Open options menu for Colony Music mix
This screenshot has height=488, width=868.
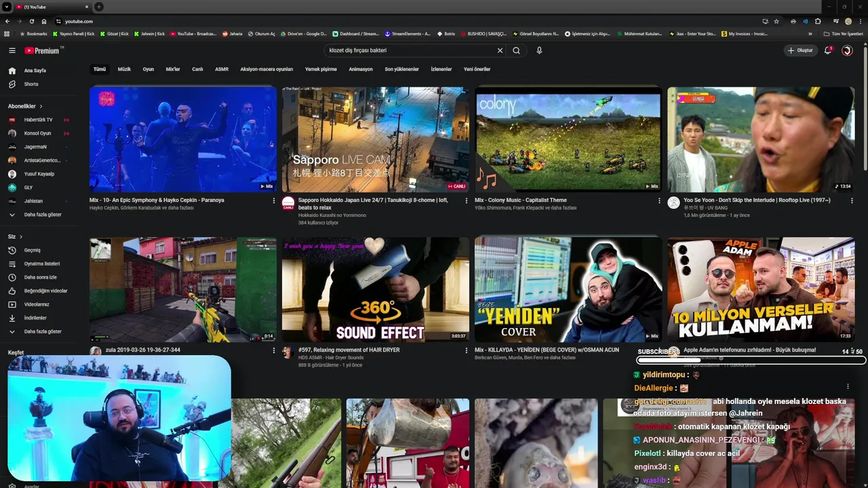[x=659, y=201]
